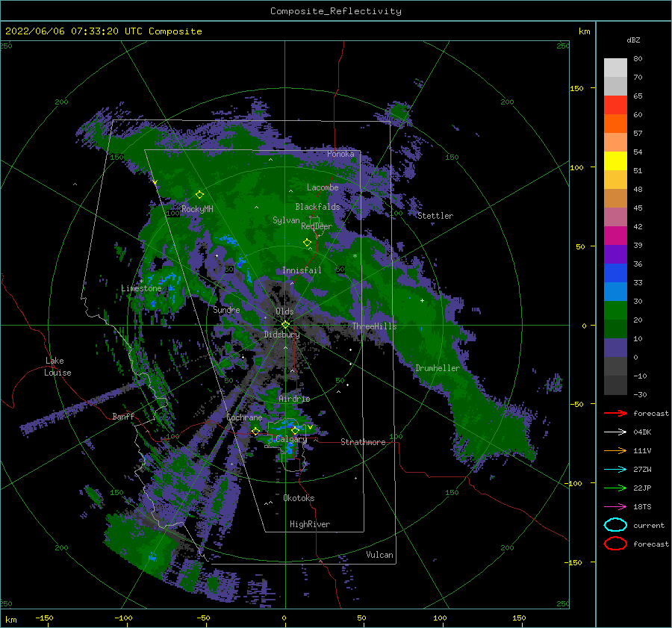Select the light blue swatch above 30 dBZ
The height and width of the screenshot is (628, 672).
pyautogui.click(x=615, y=291)
